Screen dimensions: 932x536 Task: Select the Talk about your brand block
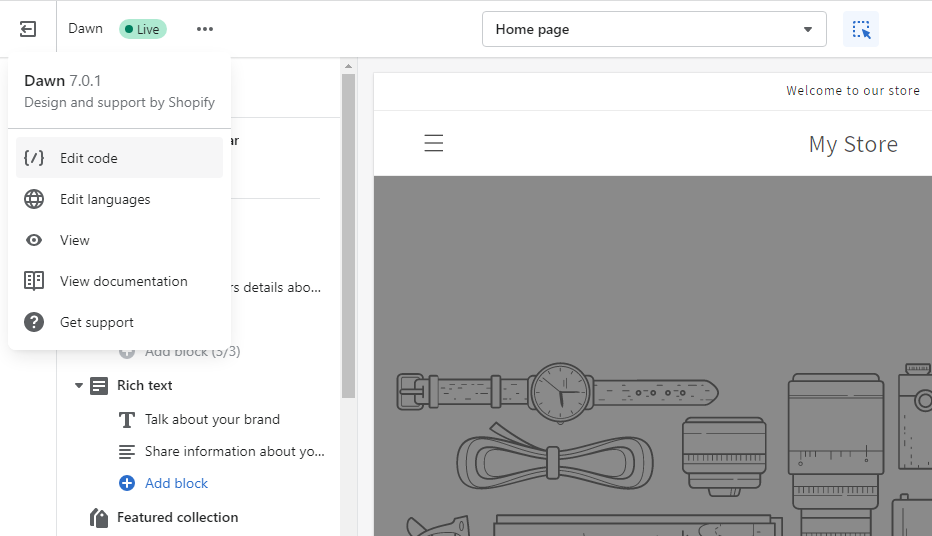point(212,419)
